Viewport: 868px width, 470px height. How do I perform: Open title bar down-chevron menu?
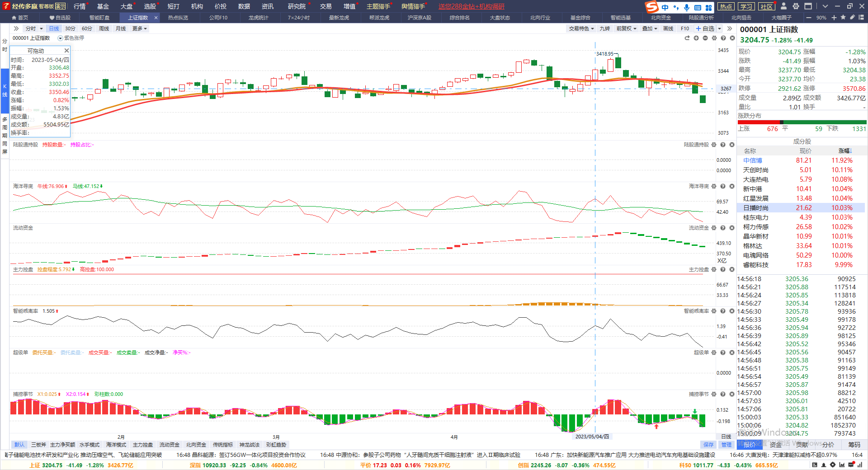click(x=825, y=6)
